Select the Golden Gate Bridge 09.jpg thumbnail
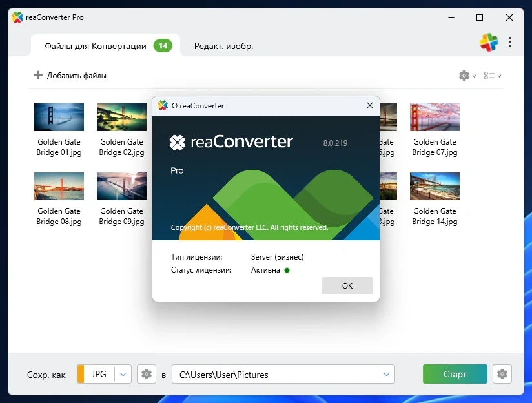This screenshot has width=532, height=403. [x=121, y=186]
